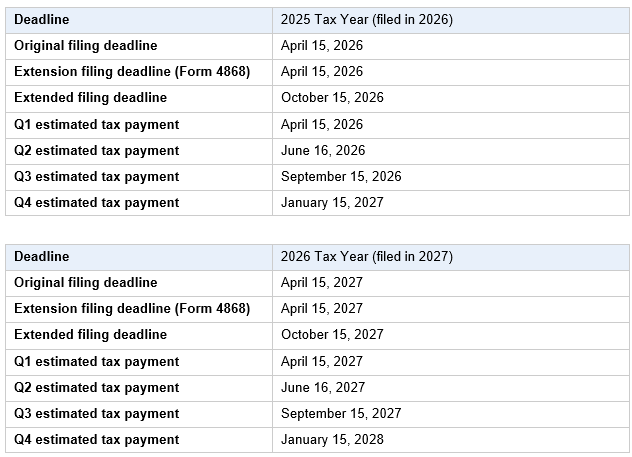Viewport: 632px width, 457px height.
Task: Click Q2 estimated tax payment in second table
Action: point(97,388)
